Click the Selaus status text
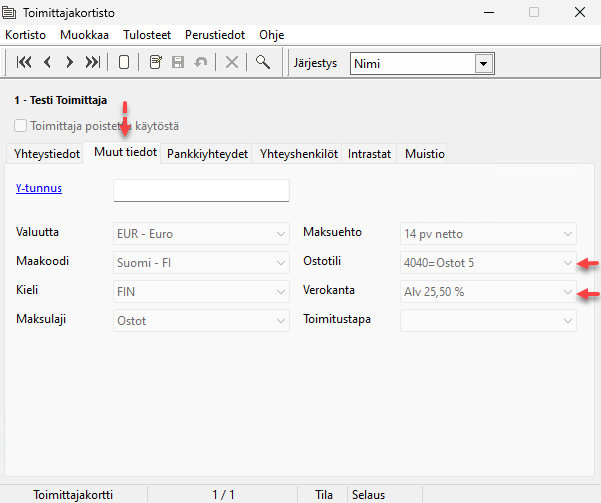The width and height of the screenshot is (601, 503). click(368, 495)
